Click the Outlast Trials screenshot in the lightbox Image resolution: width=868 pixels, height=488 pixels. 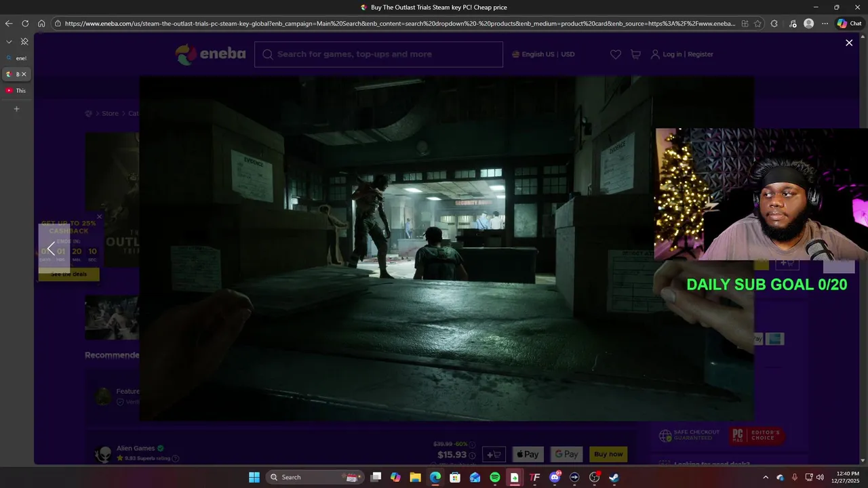446,248
